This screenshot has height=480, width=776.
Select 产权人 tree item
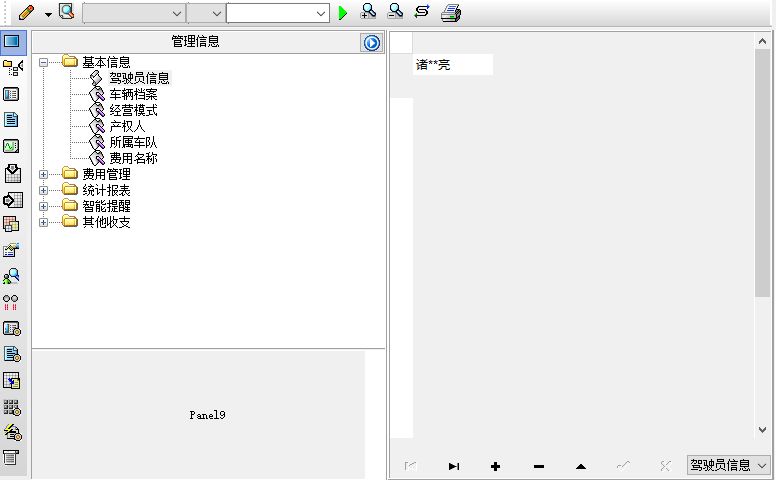pos(127,126)
